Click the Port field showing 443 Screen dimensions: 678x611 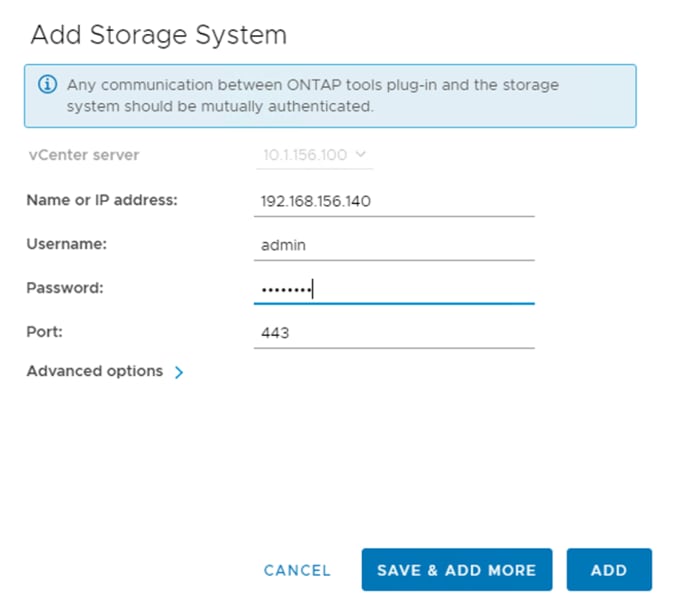(394, 333)
